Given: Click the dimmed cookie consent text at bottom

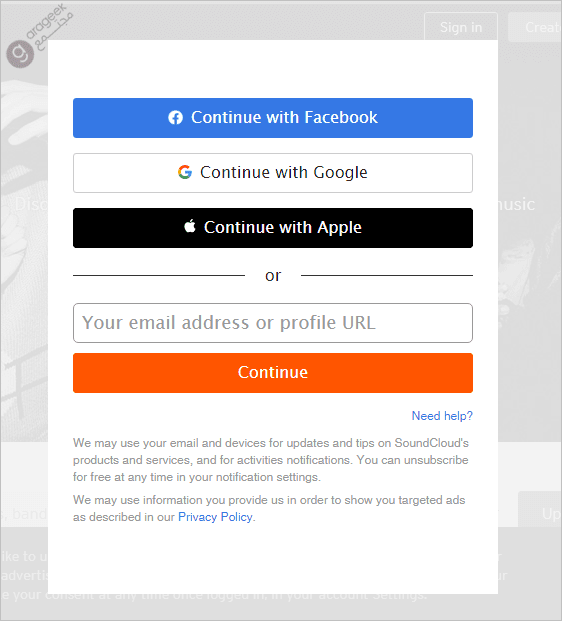Looking at the screenshot, I should (25, 576).
